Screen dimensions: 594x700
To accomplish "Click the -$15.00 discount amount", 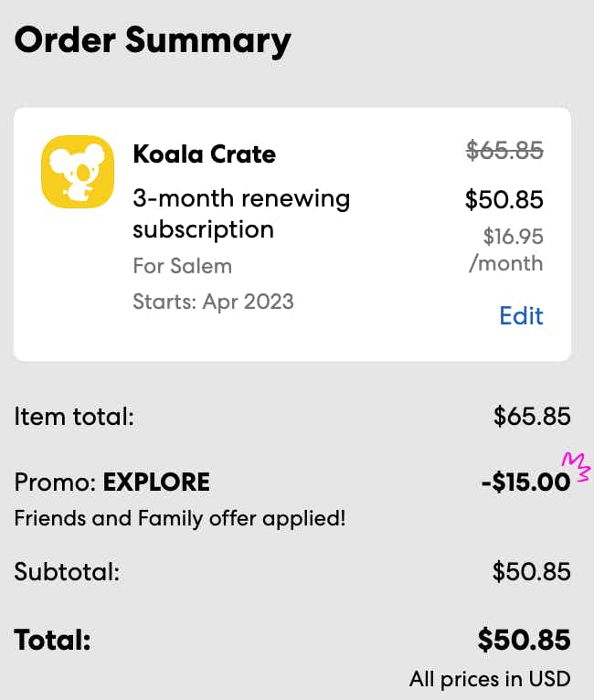I will [x=525, y=482].
